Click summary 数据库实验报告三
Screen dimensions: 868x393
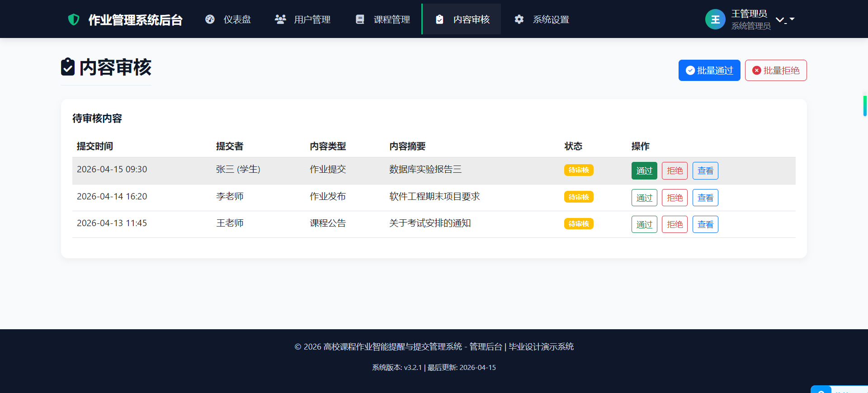(425, 169)
